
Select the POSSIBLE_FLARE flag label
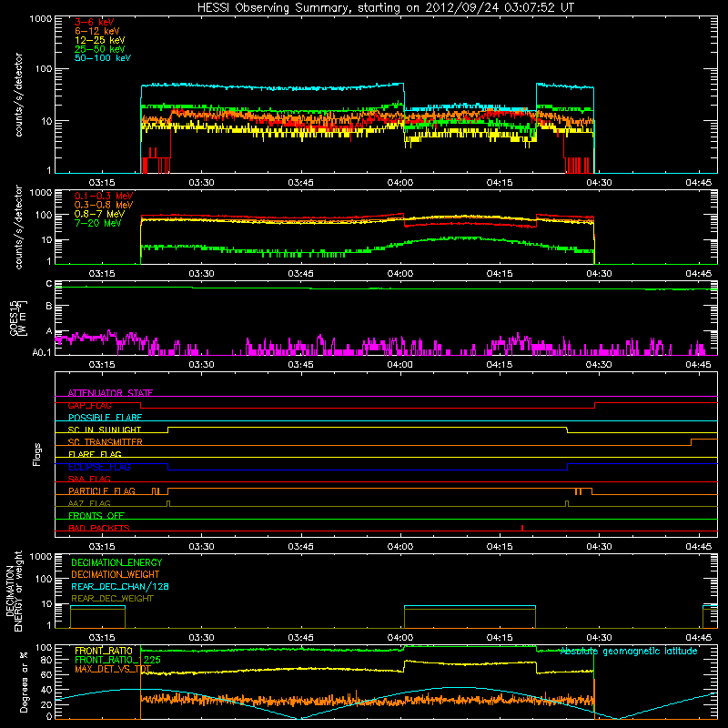(x=105, y=418)
